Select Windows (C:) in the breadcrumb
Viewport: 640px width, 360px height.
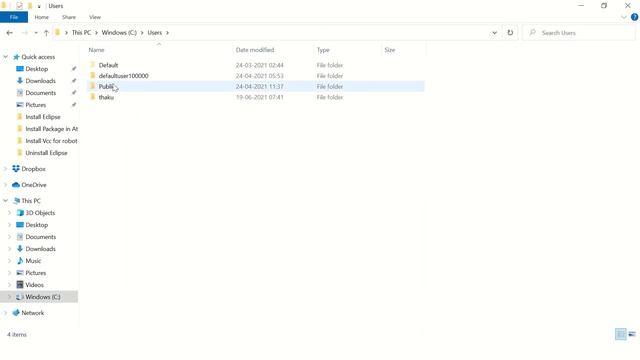point(119,33)
